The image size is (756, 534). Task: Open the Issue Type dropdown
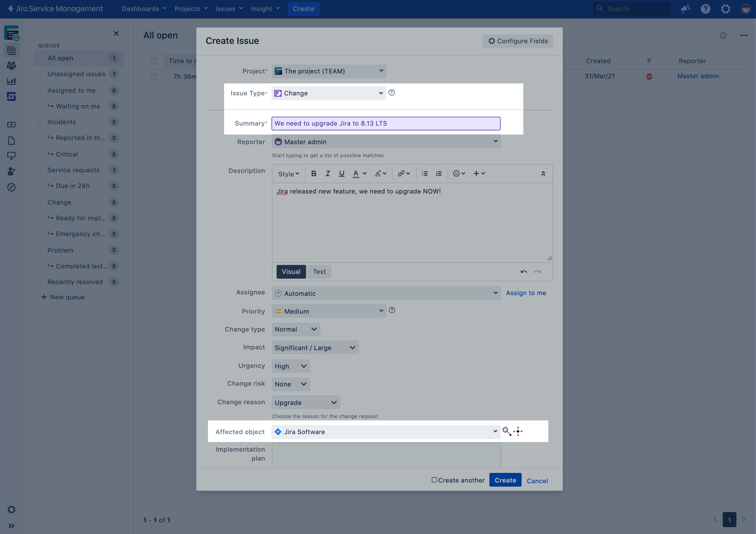coord(328,93)
